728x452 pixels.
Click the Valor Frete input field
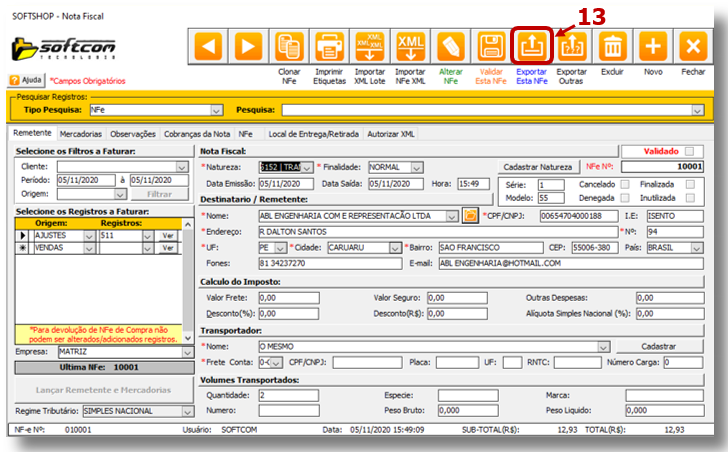click(289, 298)
